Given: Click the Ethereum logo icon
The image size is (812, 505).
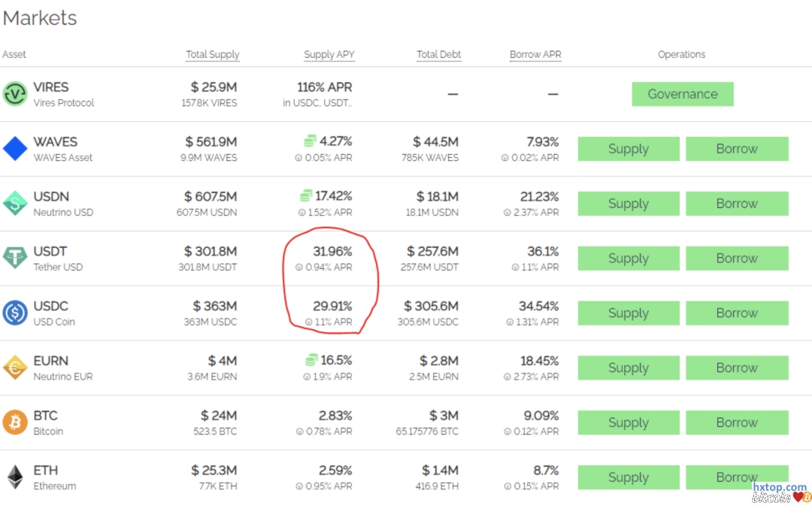Looking at the screenshot, I should click(x=15, y=477).
